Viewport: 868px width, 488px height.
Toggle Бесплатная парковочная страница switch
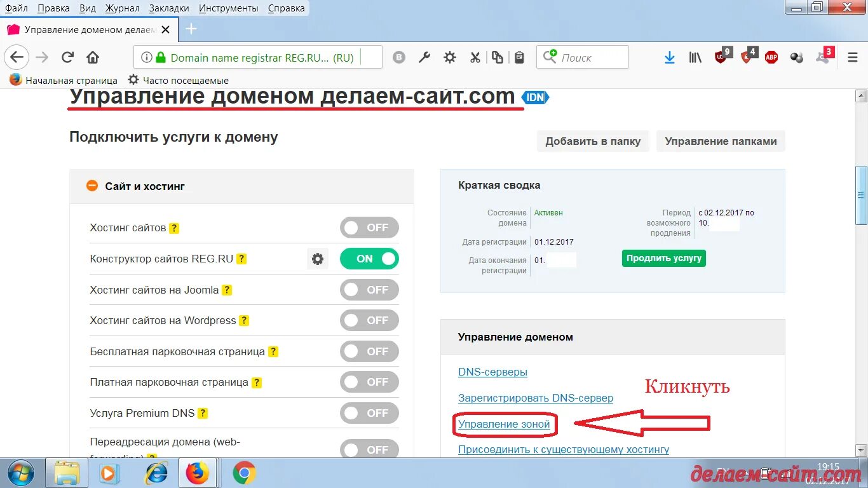coord(369,351)
